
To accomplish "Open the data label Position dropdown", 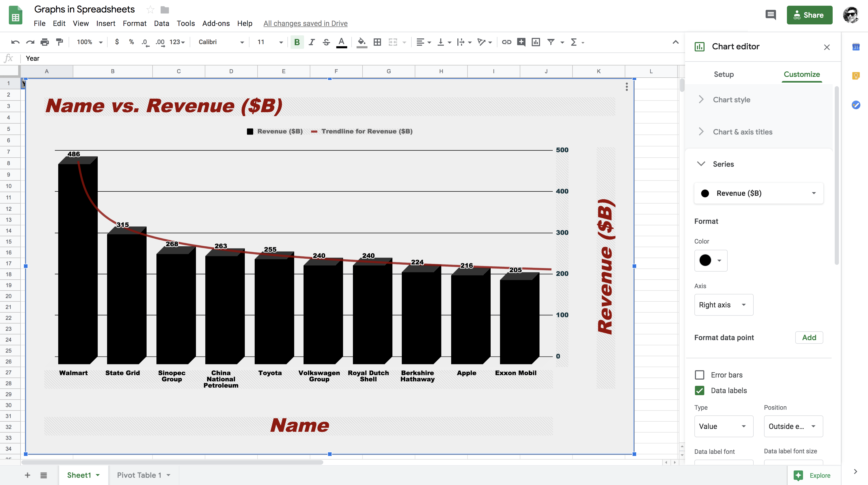I will [x=793, y=426].
